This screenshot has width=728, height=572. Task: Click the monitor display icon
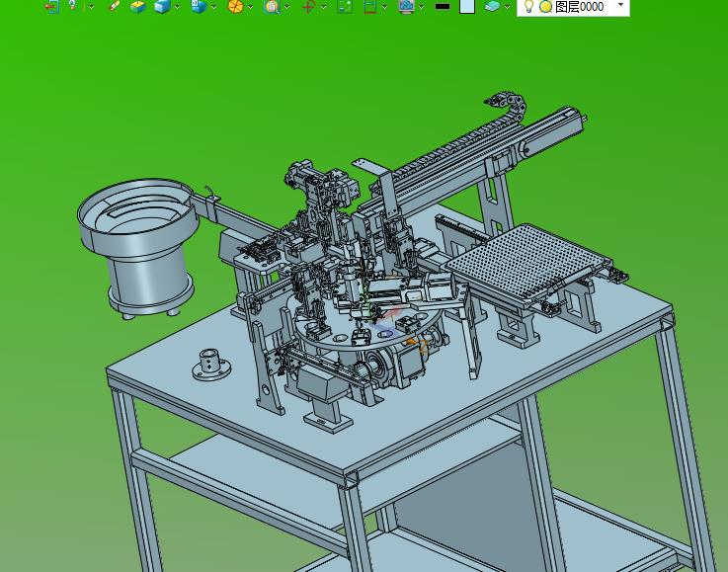[x=406, y=6]
